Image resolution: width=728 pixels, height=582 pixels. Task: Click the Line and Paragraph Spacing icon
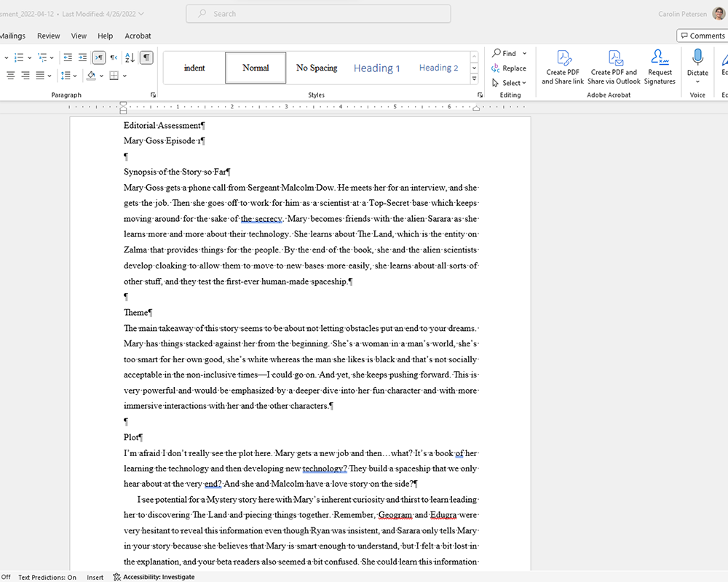coord(66,75)
